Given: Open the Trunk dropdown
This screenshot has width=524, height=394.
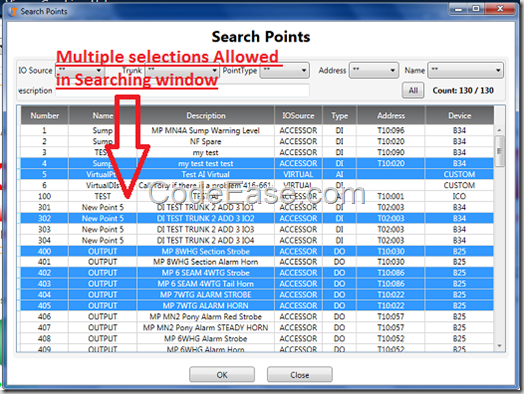Looking at the screenshot, I should pyautogui.click(x=182, y=71).
